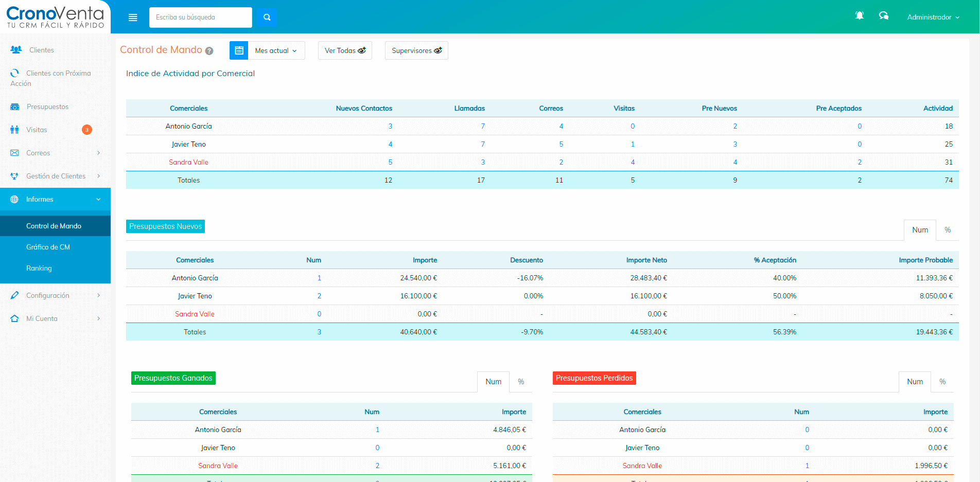This screenshot has height=482, width=980.
Task: Click the Correos envelope icon
Action: (x=14, y=153)
